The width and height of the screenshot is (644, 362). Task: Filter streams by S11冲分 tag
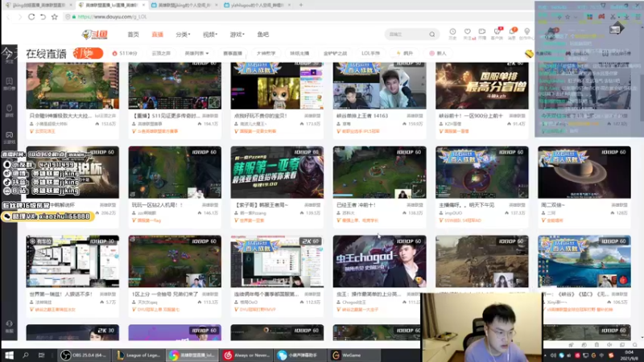coord(125,53)
